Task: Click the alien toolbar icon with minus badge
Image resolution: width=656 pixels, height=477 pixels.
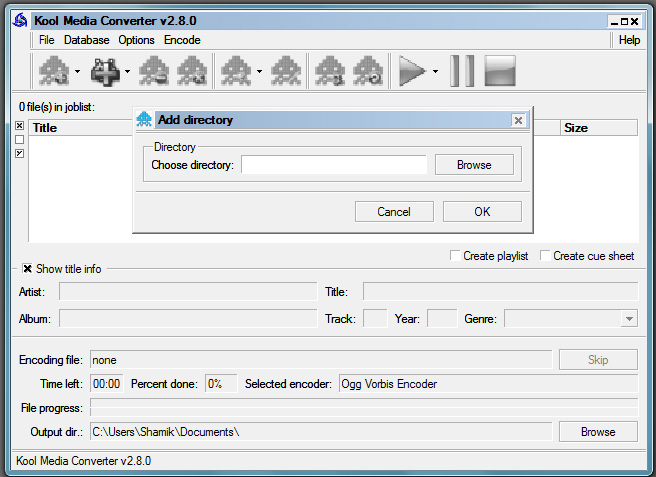Action: (x=154, y=71)
